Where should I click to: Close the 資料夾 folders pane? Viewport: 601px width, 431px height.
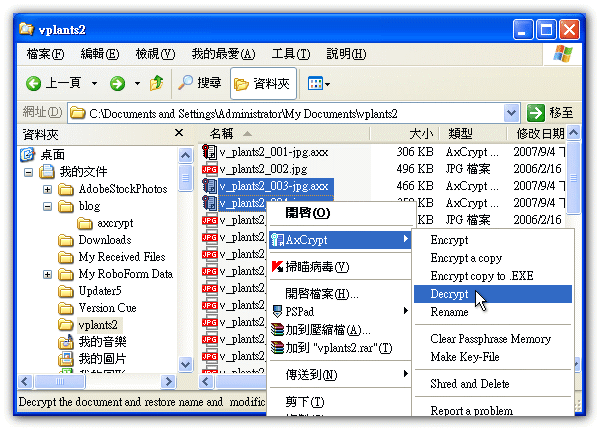179,133
